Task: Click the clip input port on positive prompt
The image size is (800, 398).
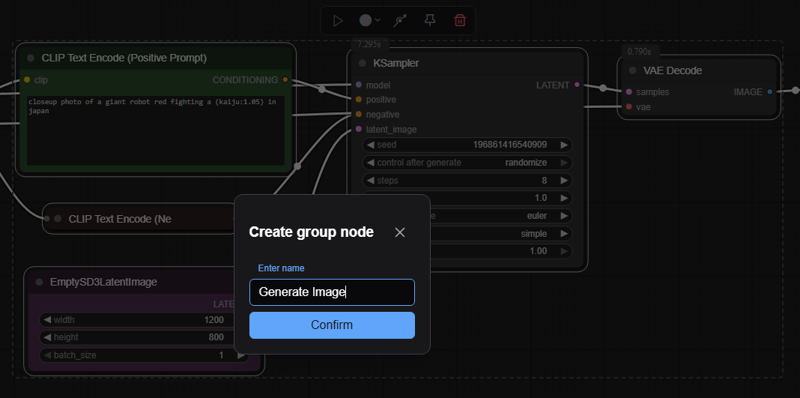Action: [27, 80]
